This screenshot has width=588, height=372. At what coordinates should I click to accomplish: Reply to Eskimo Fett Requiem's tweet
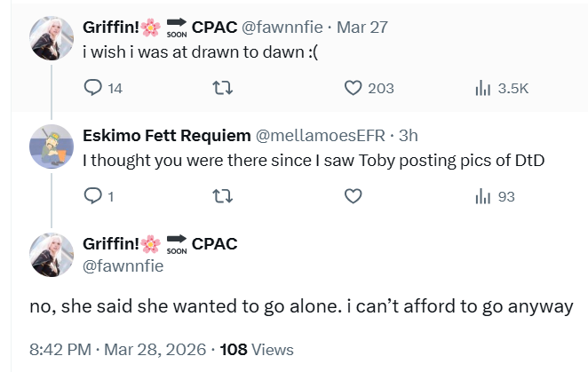pyautogui.click(x=93, y=196)
